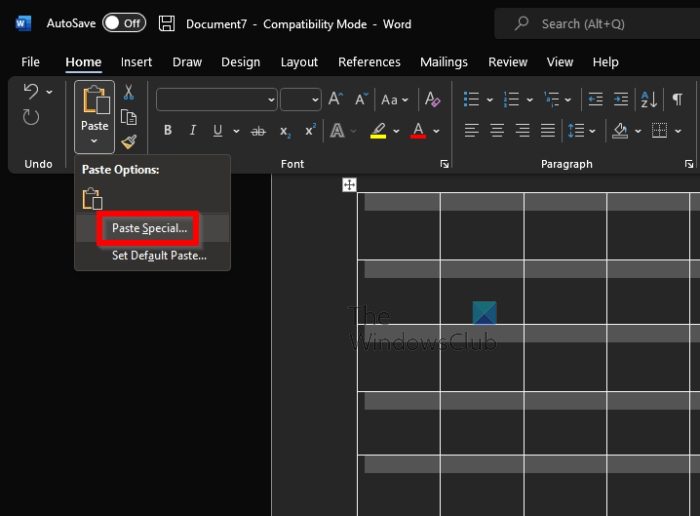
Task: Apply the Text Effects icon
Action: [x=338, y=131]
